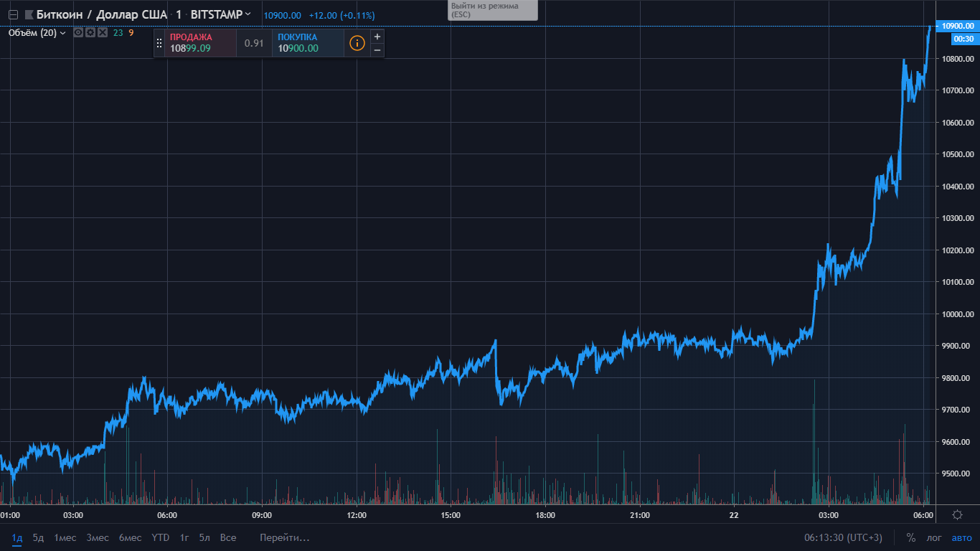Expand the Объём (20) indicator dropdown
The width and height of the screenshot is (980, 551).
pyautogui.click(x=63, y=32)
